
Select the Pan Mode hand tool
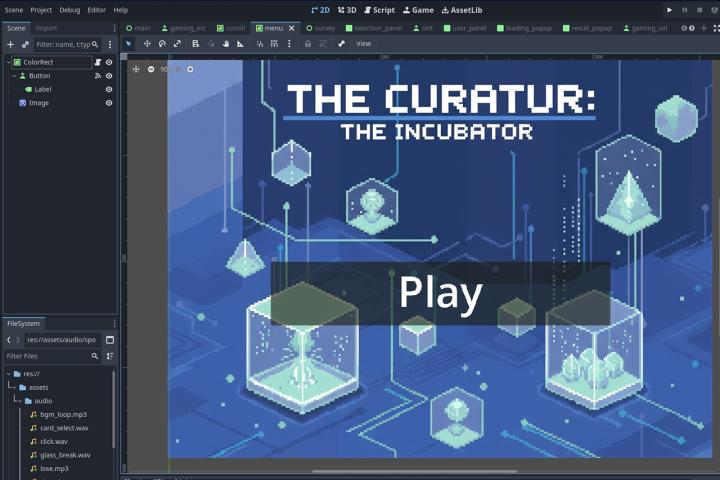tap(225, 44)
